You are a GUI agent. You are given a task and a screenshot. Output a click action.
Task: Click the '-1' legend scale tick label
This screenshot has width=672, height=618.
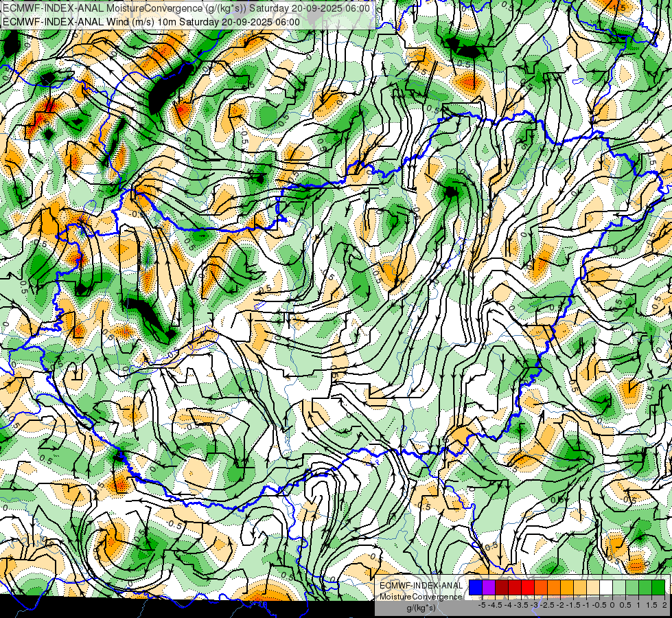click(586, 605)
